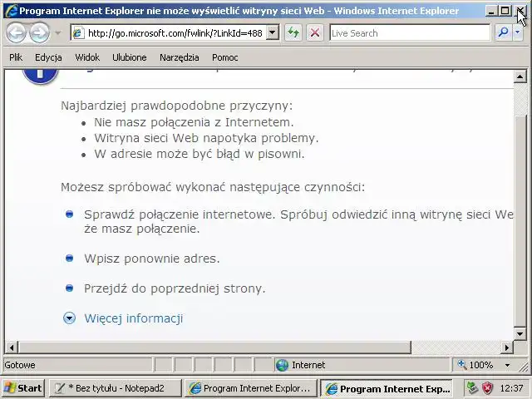Click text 'Przejdź do poprzedniej strony.'
The width and height of the screenshot is (532, 399).
pos(175,288)
